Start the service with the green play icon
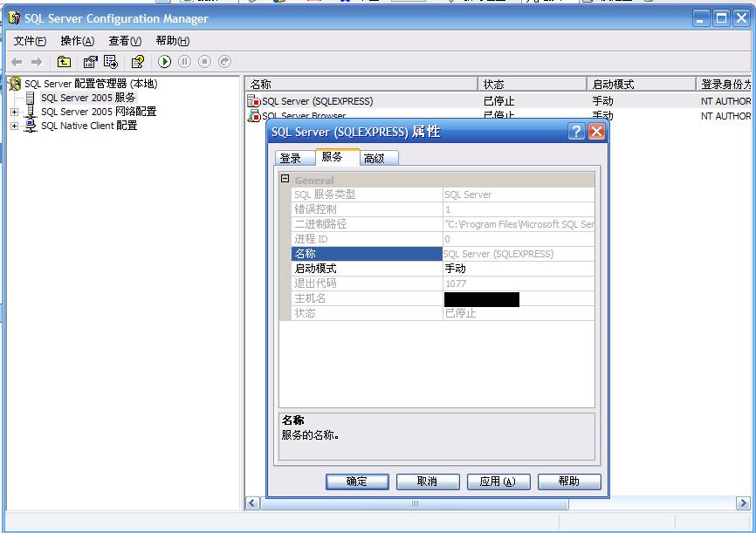The image size is (756, 533). point(164,62)
